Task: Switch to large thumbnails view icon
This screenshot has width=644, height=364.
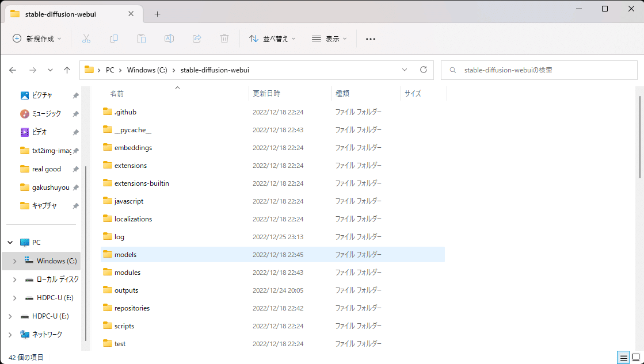Action: (x=636, y=358)
